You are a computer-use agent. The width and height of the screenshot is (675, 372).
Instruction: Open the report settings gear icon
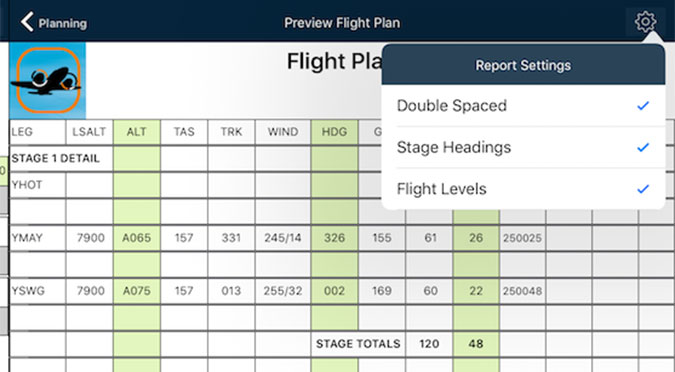coord(645,22)
